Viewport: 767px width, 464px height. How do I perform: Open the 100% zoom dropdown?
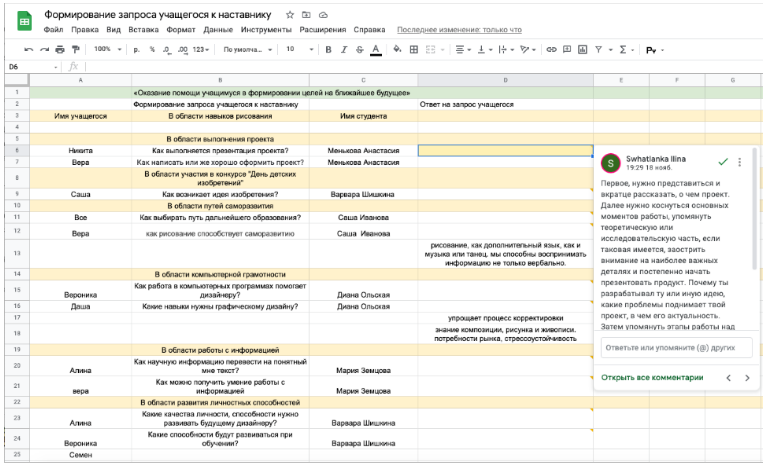pos(106,49)
